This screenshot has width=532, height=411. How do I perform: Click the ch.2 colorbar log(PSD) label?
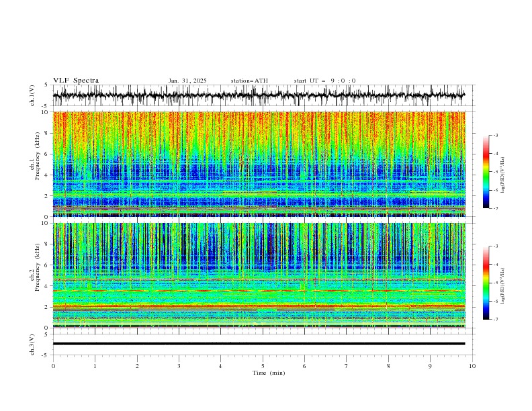click(503, 286)
